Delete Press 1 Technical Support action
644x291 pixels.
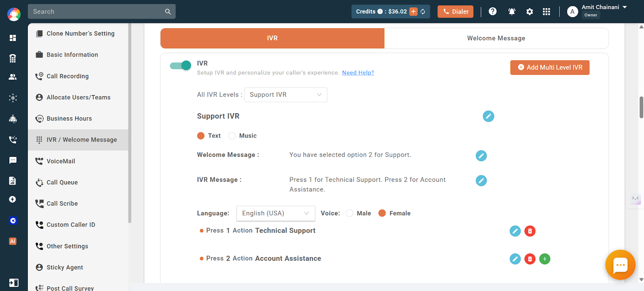pyautogui.click(x=530, y=231)
